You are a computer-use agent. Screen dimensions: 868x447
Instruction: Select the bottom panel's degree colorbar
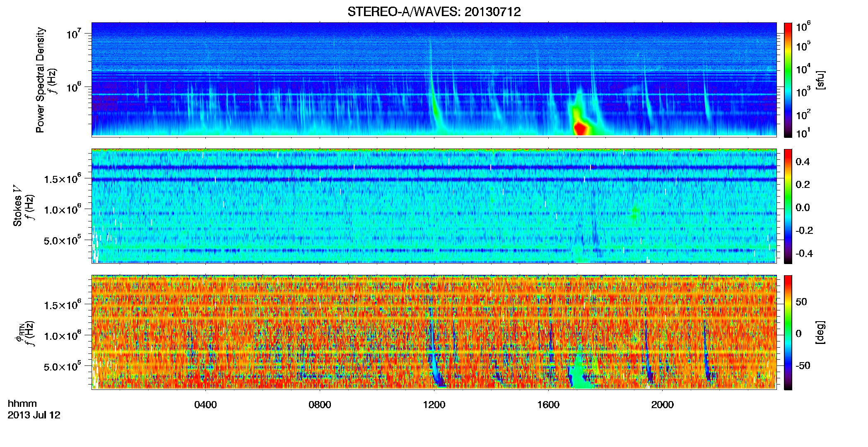[788, 332]
